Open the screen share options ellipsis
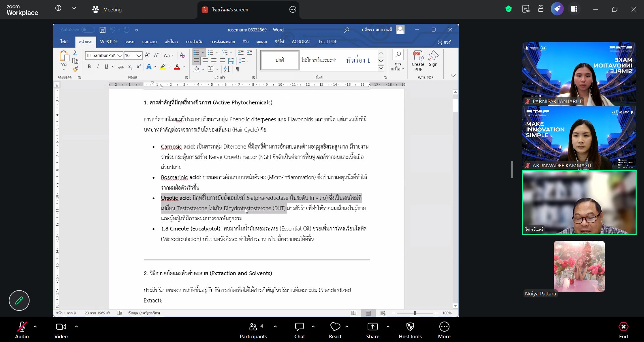The height and width of the screenshot is (342, 644). (x=293, y=10)
